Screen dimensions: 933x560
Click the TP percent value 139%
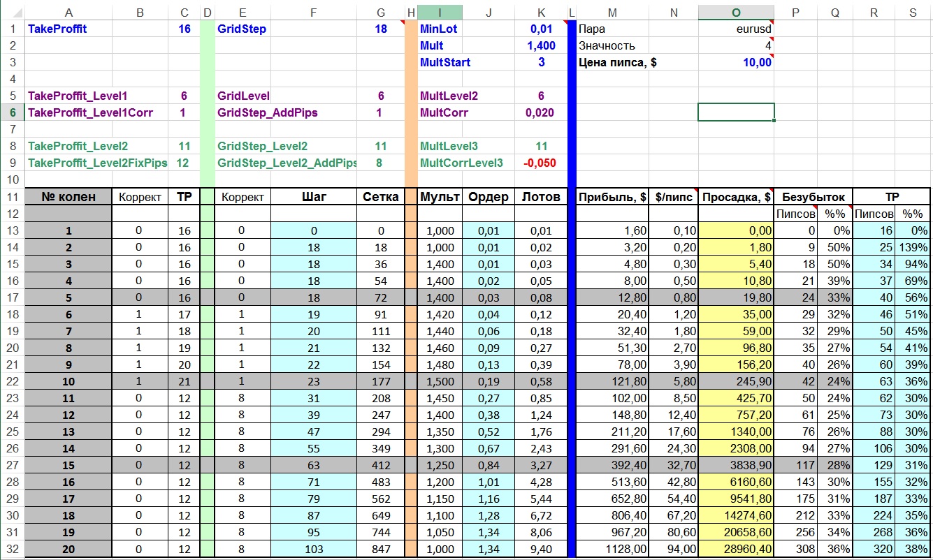coord(913,247)
